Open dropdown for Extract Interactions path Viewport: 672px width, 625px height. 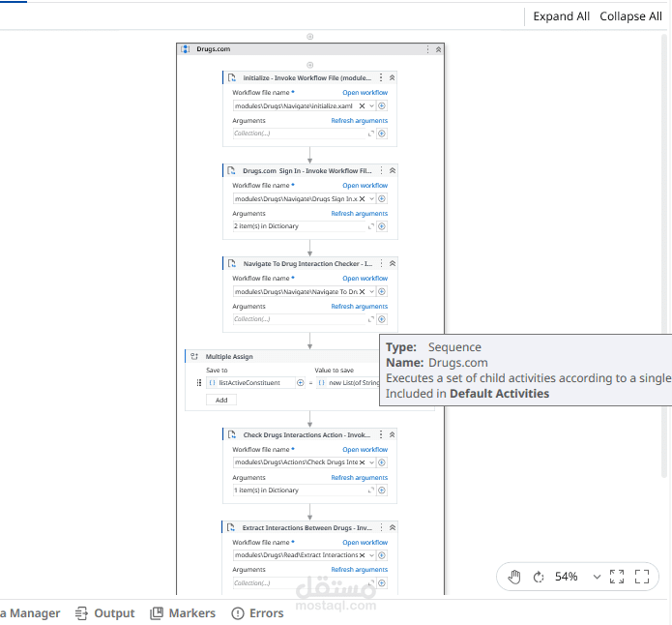pyautogui.click(x=371, y=555)
